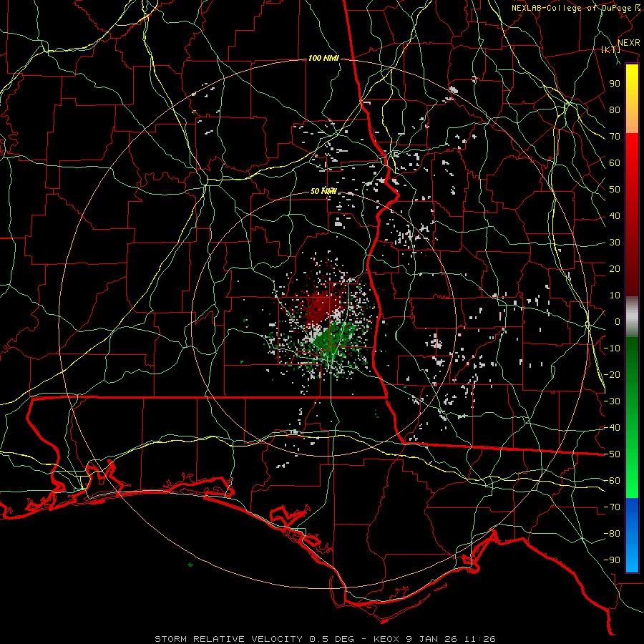Click the -70 value on the velocity scale
This screenshot has width=644, height=644.
click(x=612, y=507)
